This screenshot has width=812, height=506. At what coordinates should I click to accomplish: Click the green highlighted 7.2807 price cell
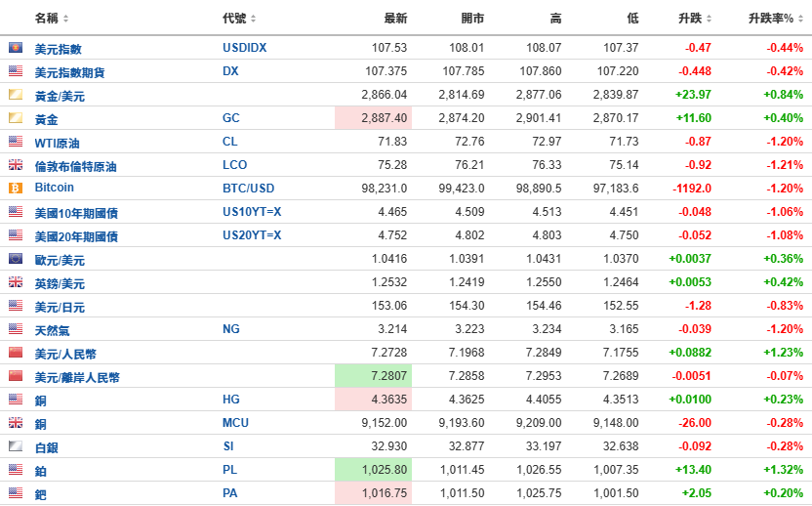[x=374, y=376]
